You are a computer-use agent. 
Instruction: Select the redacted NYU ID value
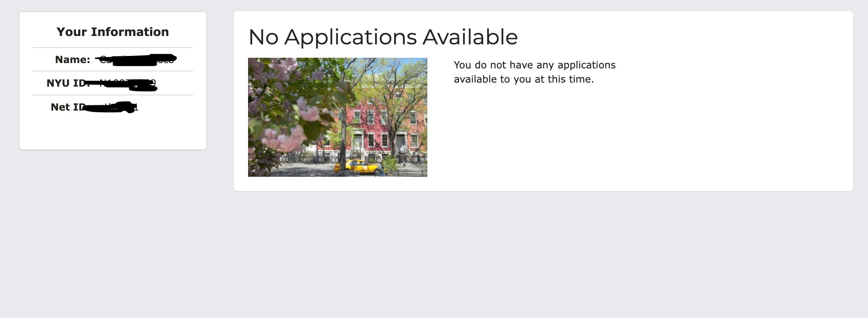126,83
